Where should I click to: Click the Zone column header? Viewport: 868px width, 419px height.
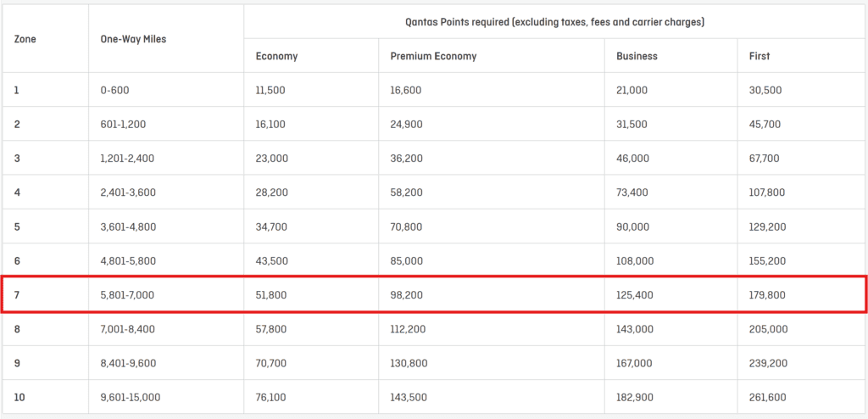pos(25,39)
